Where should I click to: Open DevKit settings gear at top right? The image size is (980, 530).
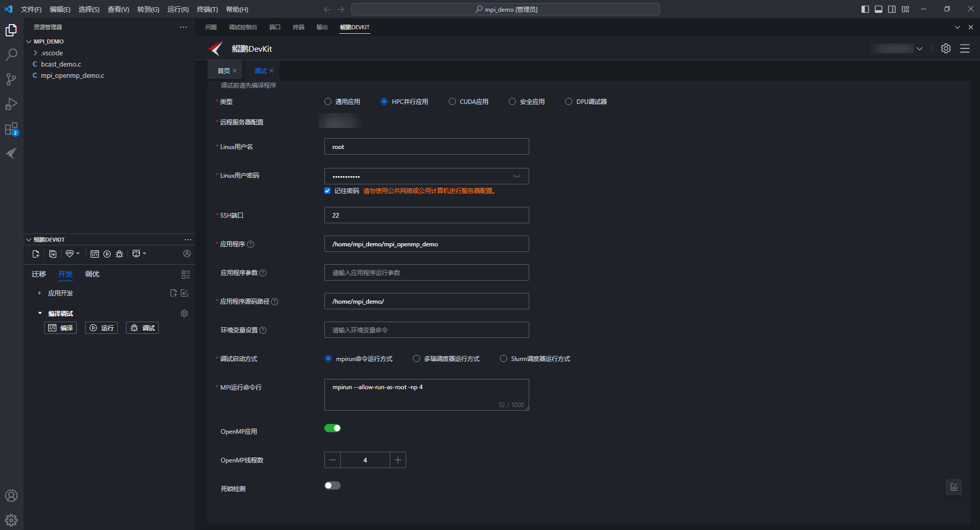tap(946, 49)
